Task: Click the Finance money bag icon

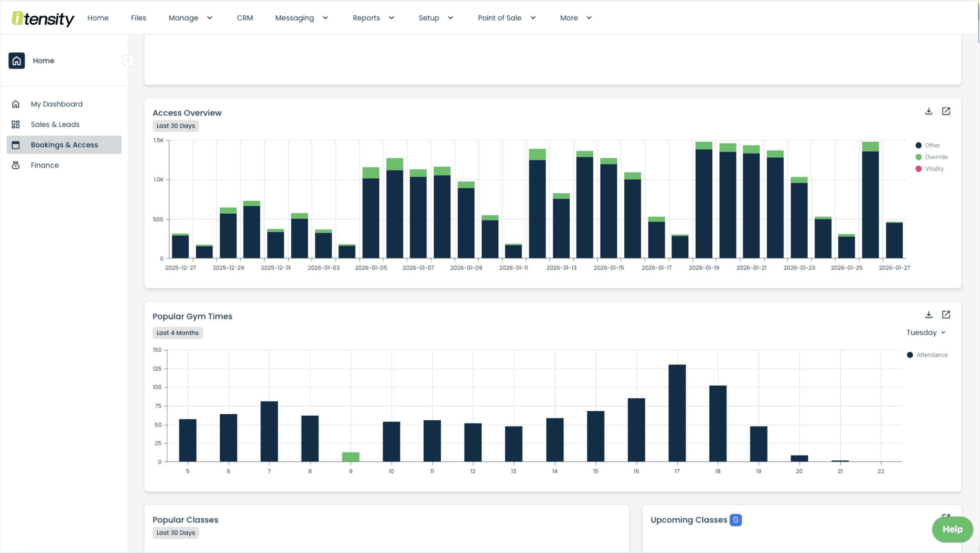Action: click(x=16, y=165)
